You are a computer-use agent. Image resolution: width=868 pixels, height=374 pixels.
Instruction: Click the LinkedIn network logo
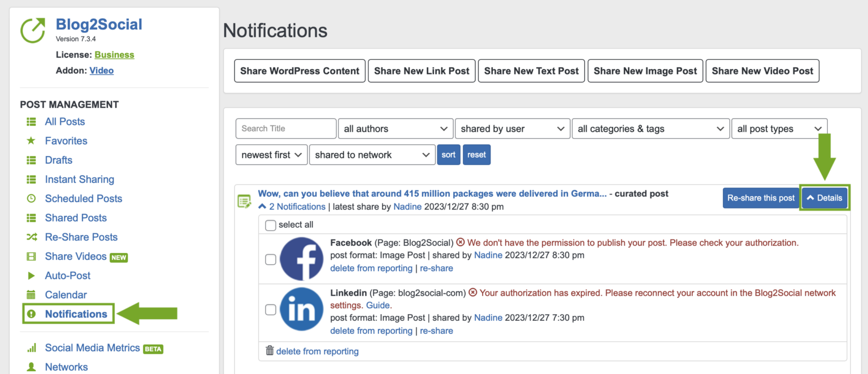tap(302, 309)
